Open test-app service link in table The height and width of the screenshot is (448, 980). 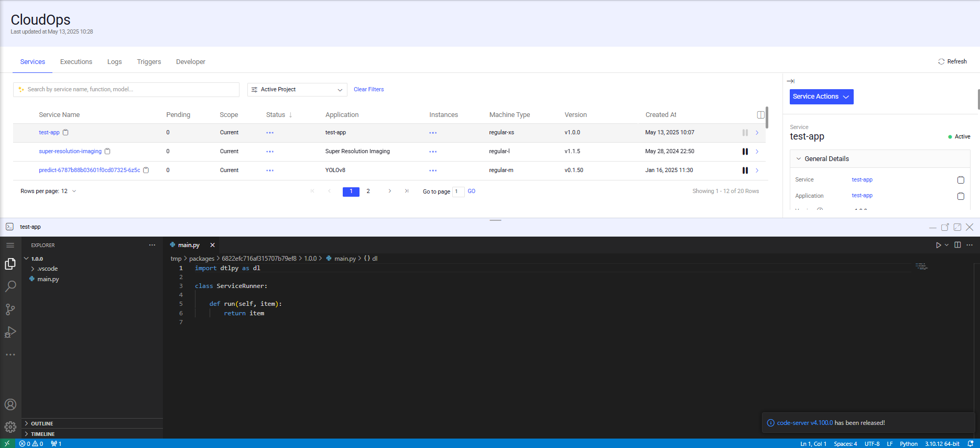pyautogui.click(x=49, y=132)
